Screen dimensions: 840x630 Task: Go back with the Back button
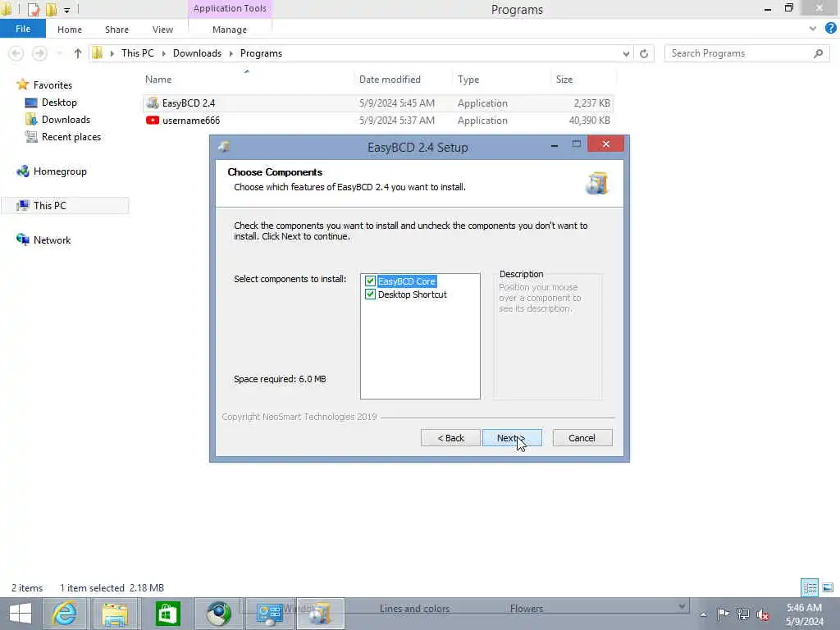450,438
